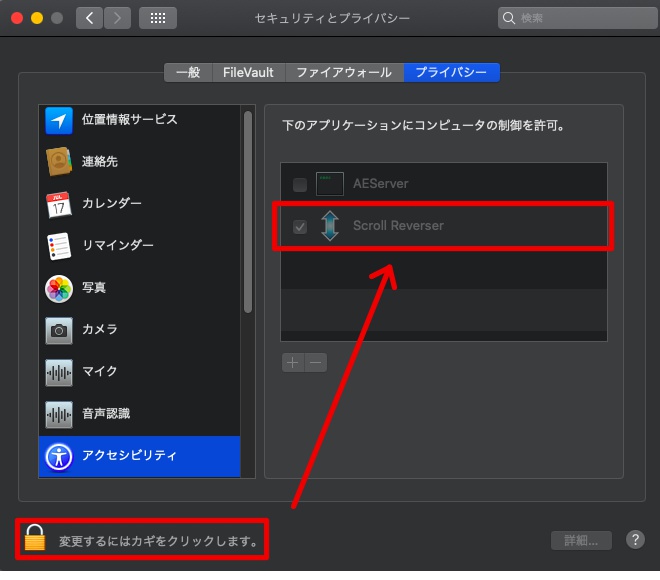
Task: Click the 検索 search field
Action: (577, 18)
